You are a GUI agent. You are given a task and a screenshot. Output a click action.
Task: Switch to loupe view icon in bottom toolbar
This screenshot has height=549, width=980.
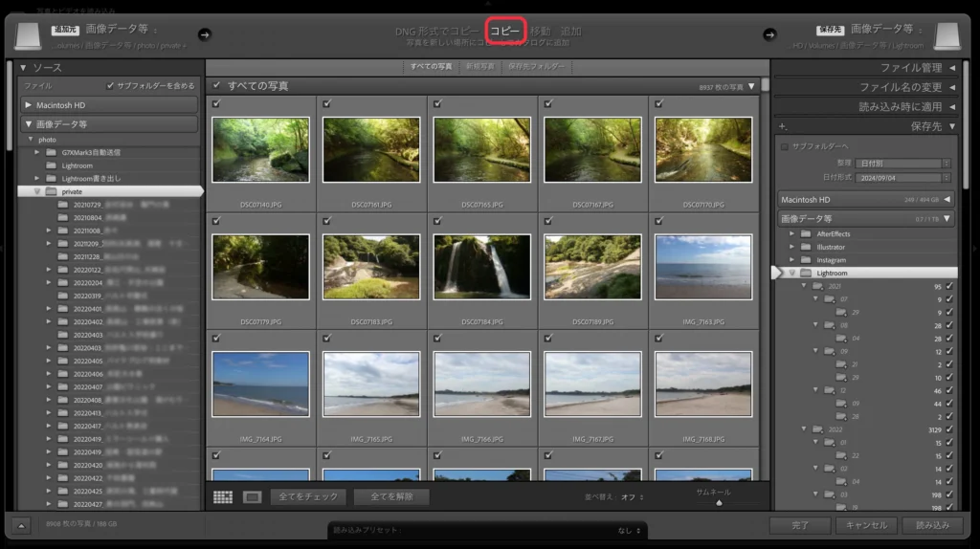pyautogui.click(x=252, y=496)
